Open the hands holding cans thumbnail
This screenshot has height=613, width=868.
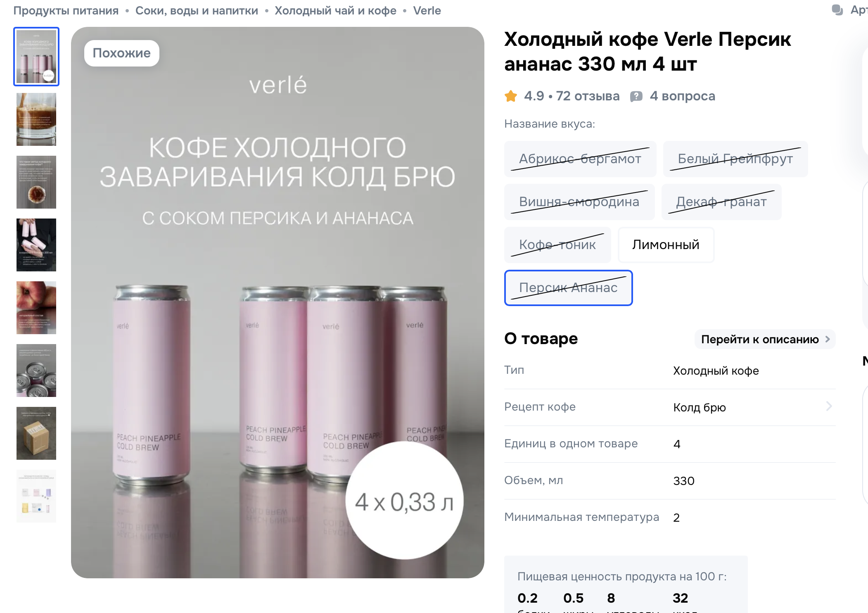tap(36, 245)
